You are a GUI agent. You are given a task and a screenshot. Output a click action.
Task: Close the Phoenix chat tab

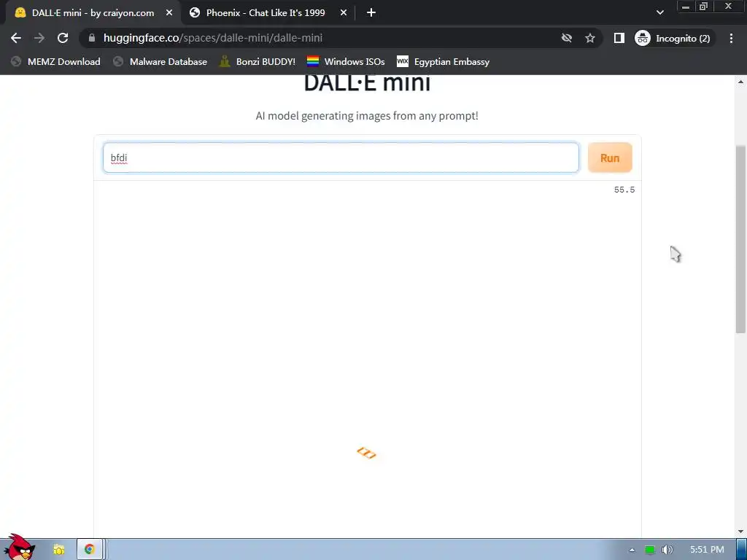(344, 13)
